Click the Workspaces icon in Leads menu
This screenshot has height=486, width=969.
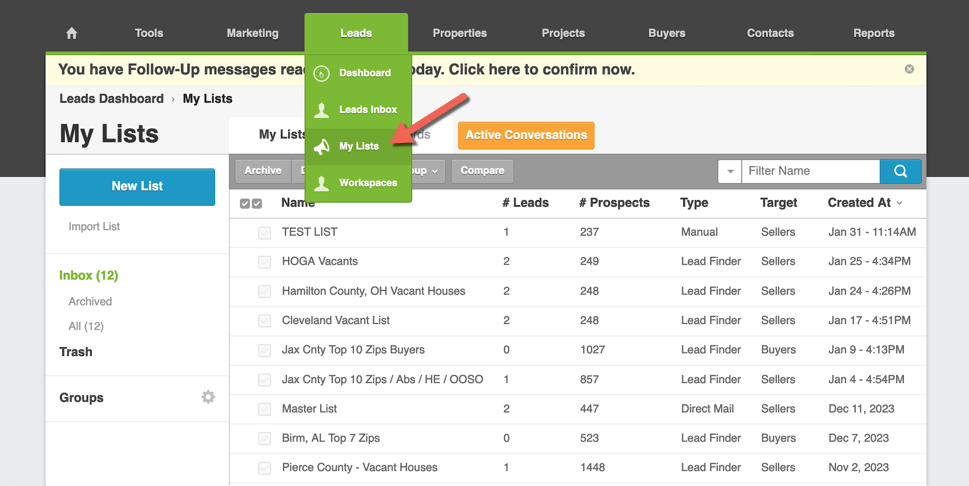[321, 183]
